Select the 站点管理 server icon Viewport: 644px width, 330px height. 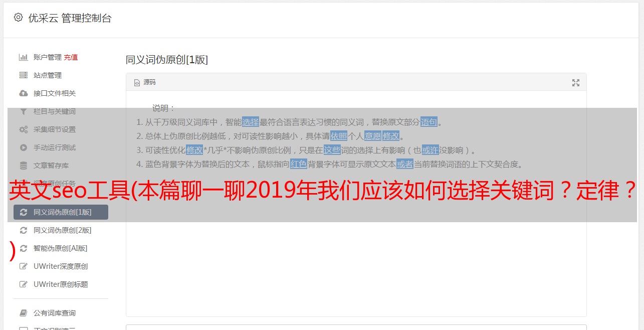(x=23, y=75)
